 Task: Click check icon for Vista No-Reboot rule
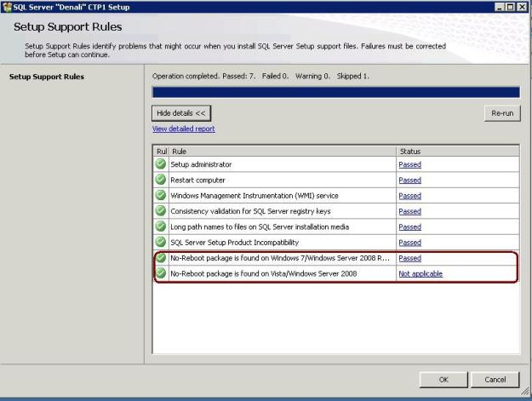[161, 273]
